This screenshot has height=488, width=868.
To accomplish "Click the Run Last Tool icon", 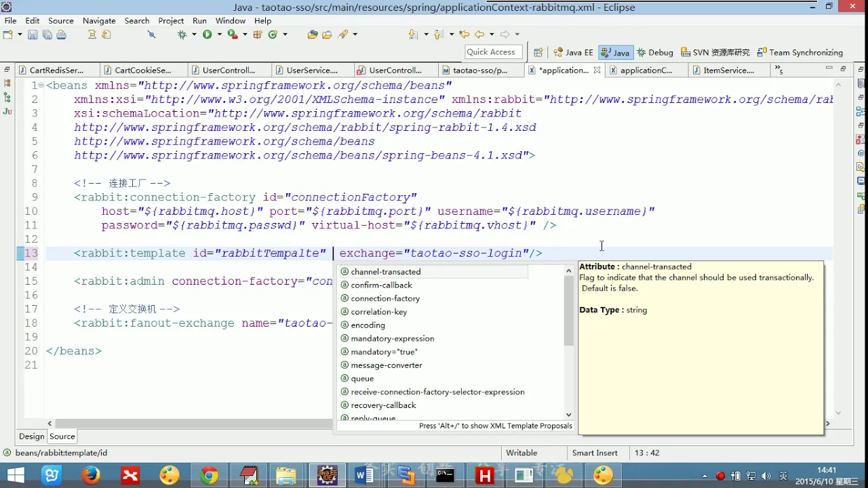I will pos(232,35).
